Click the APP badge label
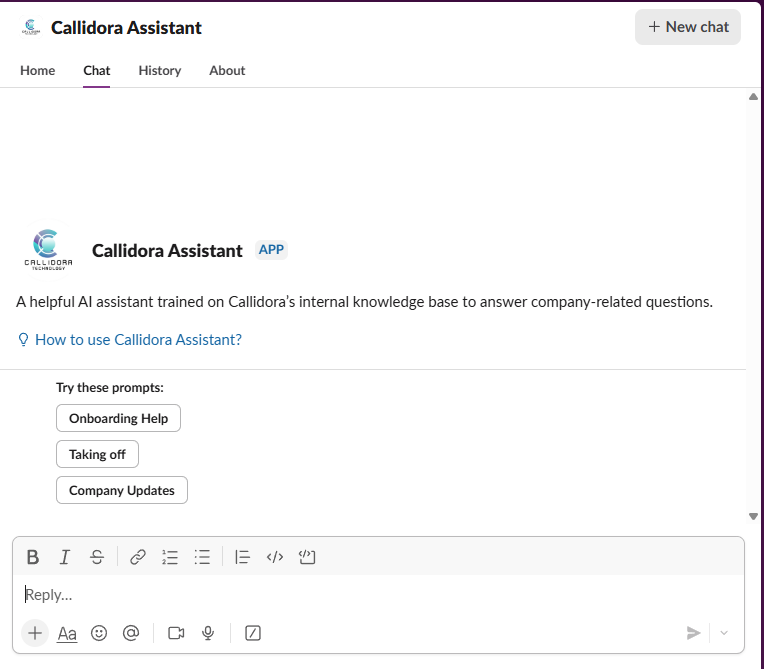 pos(271,250)
